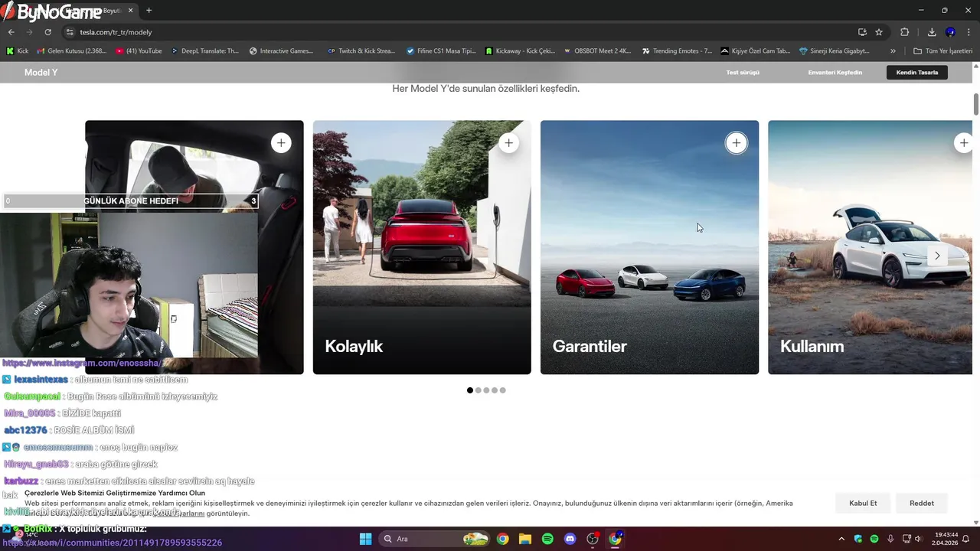Click the Kendin Tasarla button
The height and width of the screenshot is (551, 980).
pos(917,73)
